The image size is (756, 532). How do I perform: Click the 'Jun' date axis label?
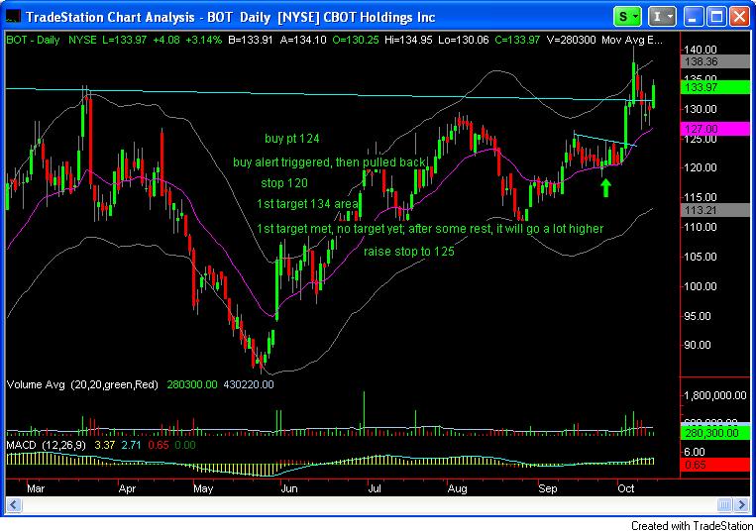tap(288, 488)
